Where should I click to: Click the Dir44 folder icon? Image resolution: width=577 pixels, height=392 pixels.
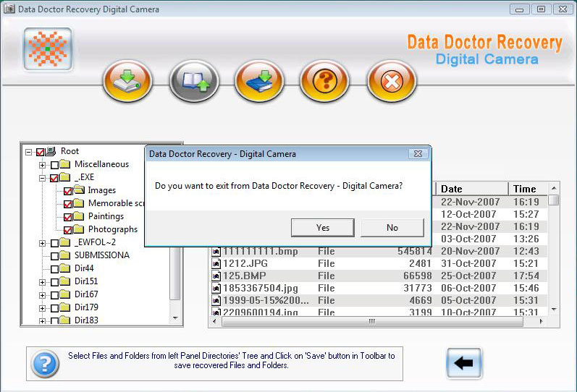coord(65,268)
